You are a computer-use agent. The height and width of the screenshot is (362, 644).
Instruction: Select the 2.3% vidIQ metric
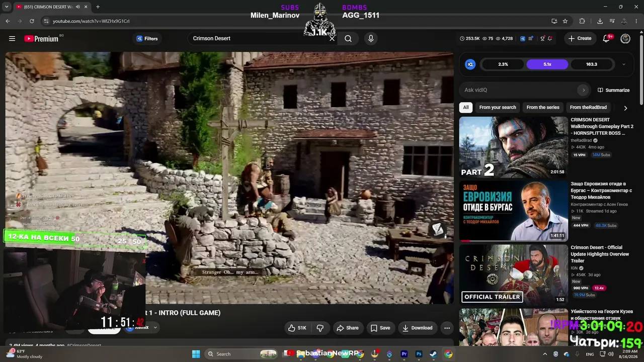tap(503, 64)
